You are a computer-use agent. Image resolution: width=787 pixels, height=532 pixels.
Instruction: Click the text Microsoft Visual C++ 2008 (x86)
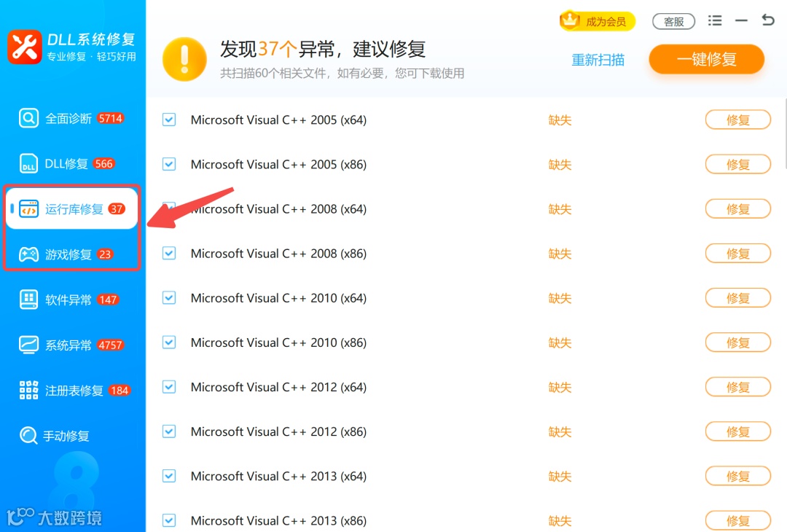click(x=278, y=254)
